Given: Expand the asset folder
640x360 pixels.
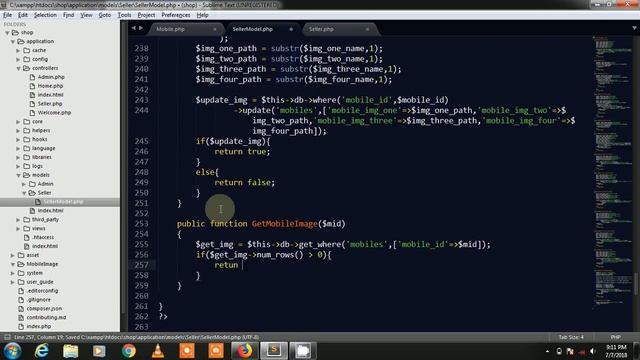Looking at the screenshot, I should pyautogui.click(x=13, y=255).
